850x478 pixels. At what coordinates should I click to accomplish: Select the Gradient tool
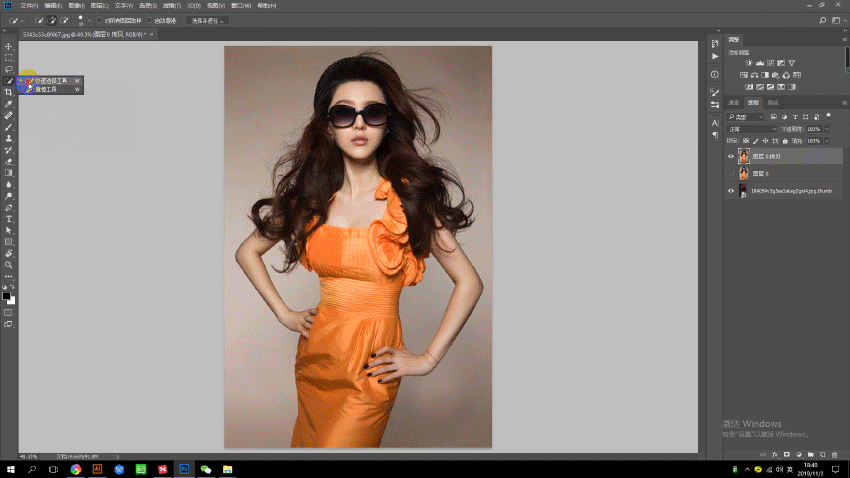pos(9,173)
